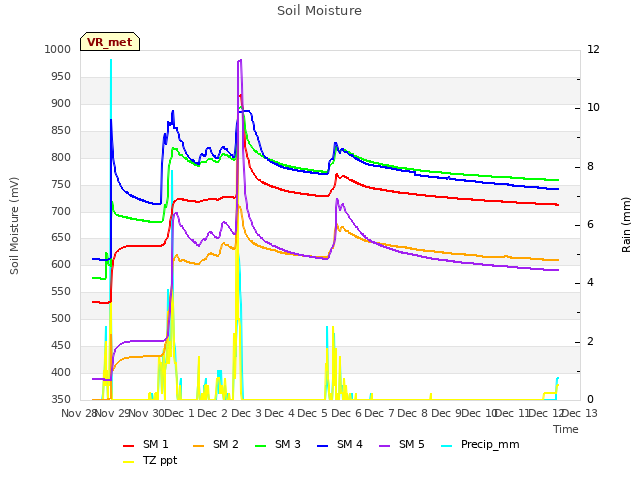The height and width of the screenshot is (480, 640).
Task: Click the 750 tick on left axis
Action: [x=61, y=184]
